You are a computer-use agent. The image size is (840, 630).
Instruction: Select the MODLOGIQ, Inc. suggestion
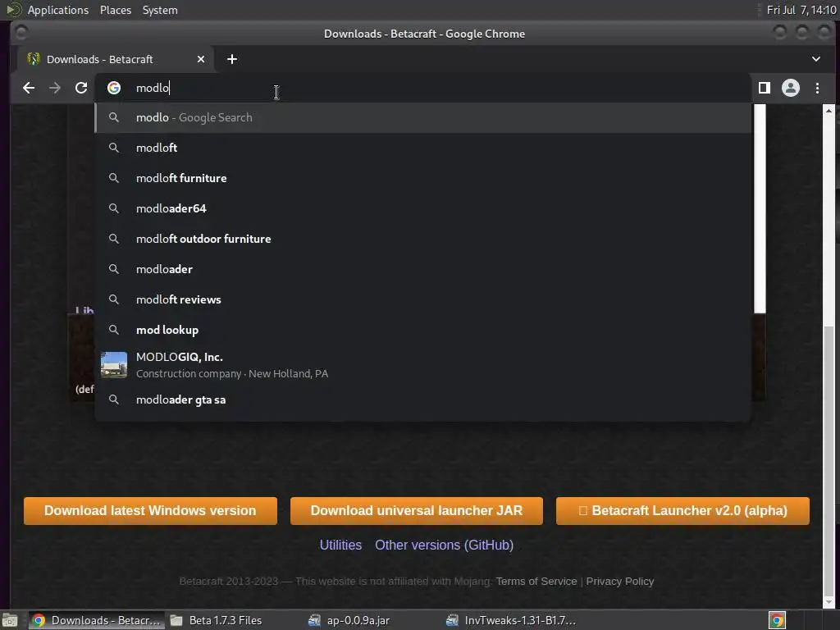pyautogui.click(x=423, y=365)
